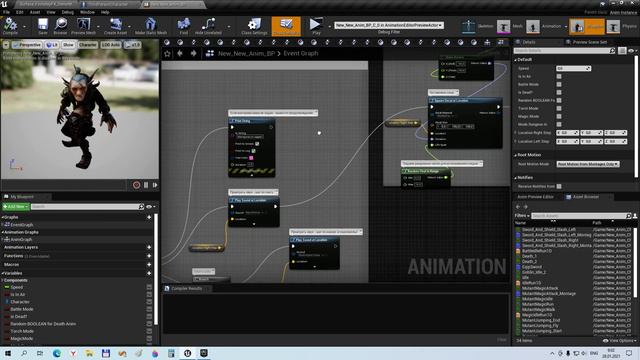This screenshot has width=640, height=360.
Task: Toggle the Random BOOLEAN checkbox in Details
Action: pos(559,100)
